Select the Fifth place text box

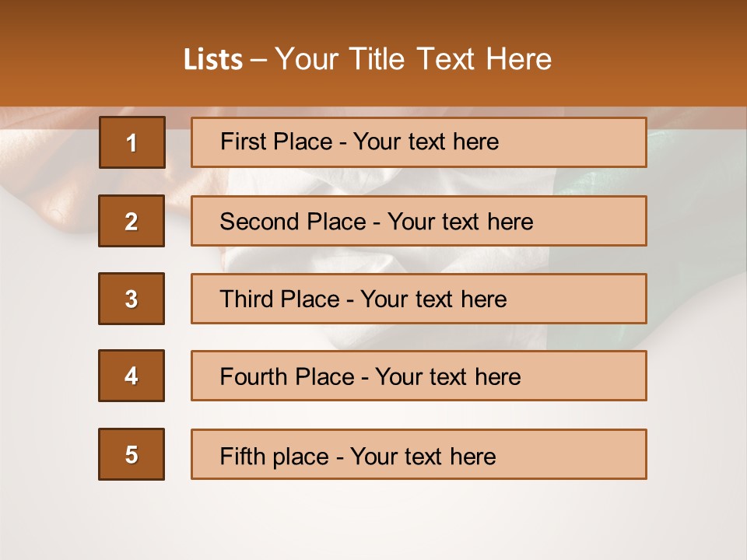pos(419,454)
